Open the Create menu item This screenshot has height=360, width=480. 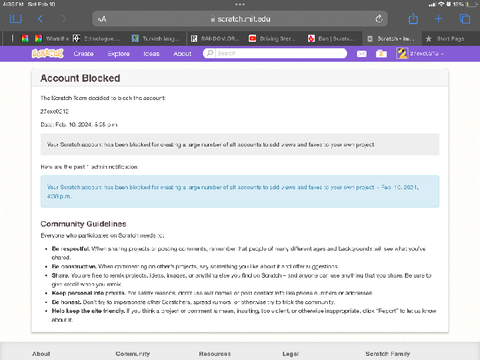83,54
